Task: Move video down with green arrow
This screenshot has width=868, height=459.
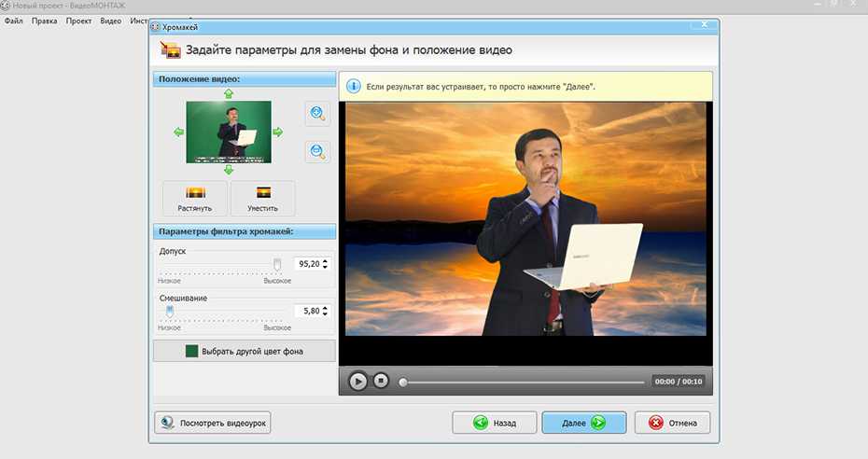Action: [229, 170]
